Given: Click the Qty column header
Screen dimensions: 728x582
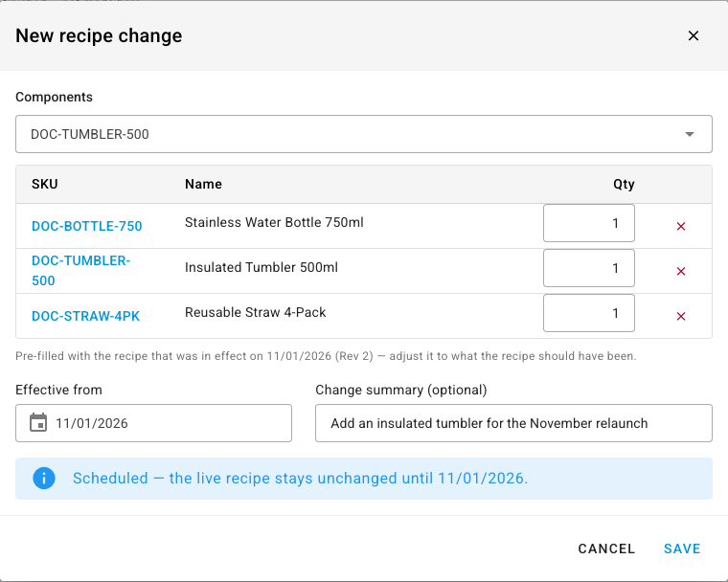Looking at the screenshot, I should pos(624,184).
